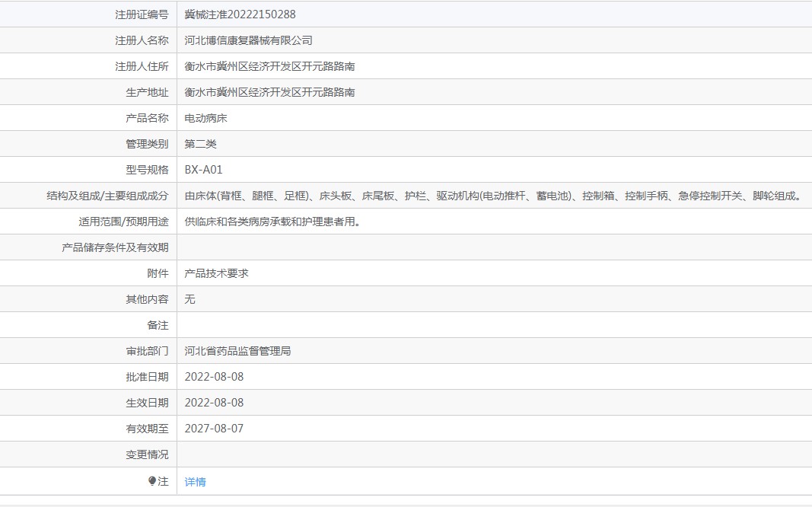The image size is (812, 507).
Task: Click the 结构及组成/主要组成成分 label
Action: point(108,196)
